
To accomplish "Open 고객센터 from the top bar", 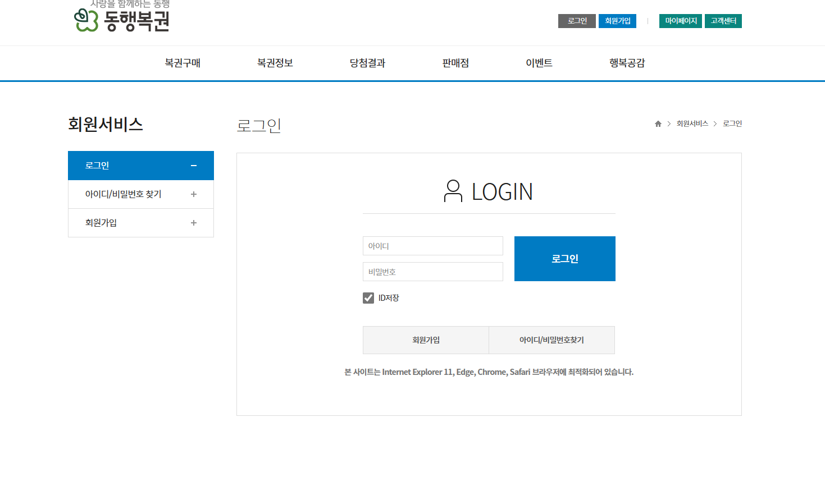I will tap(723, 21).
